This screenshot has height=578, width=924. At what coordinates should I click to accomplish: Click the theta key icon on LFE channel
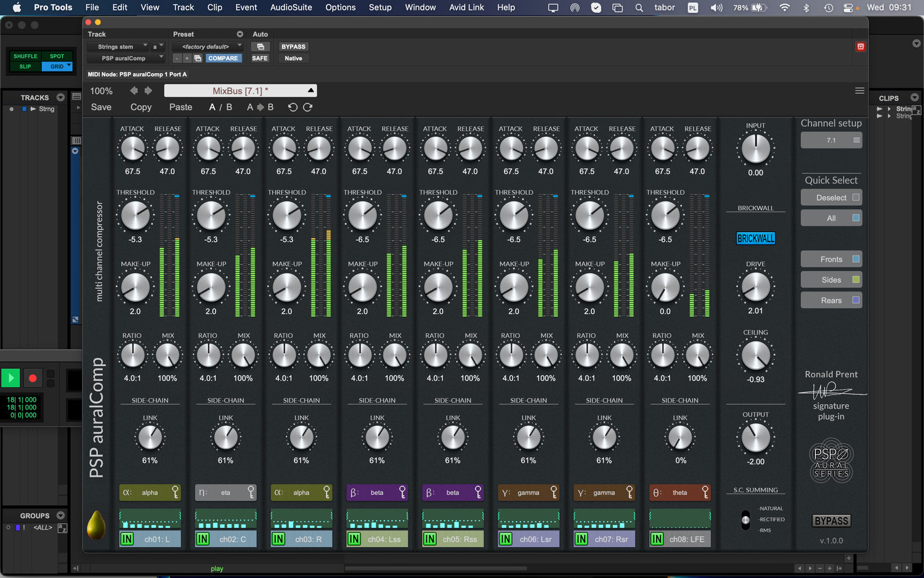tap(705, 492)
